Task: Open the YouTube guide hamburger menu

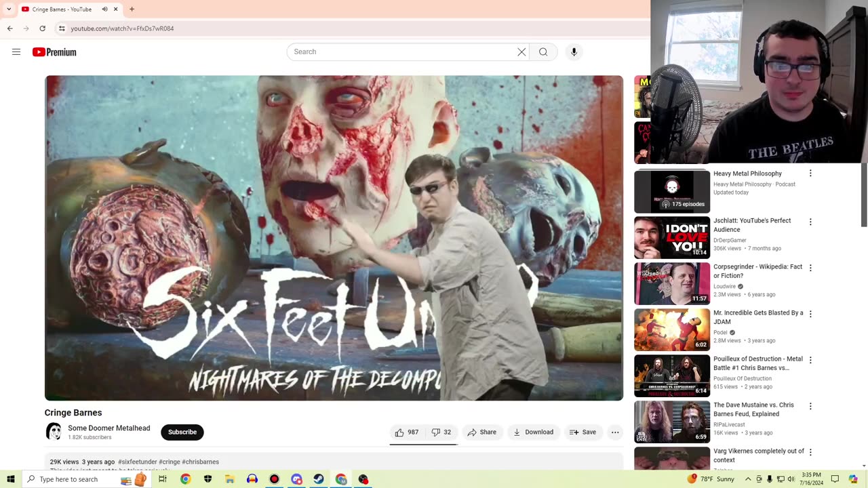Action: pos(16,52)
